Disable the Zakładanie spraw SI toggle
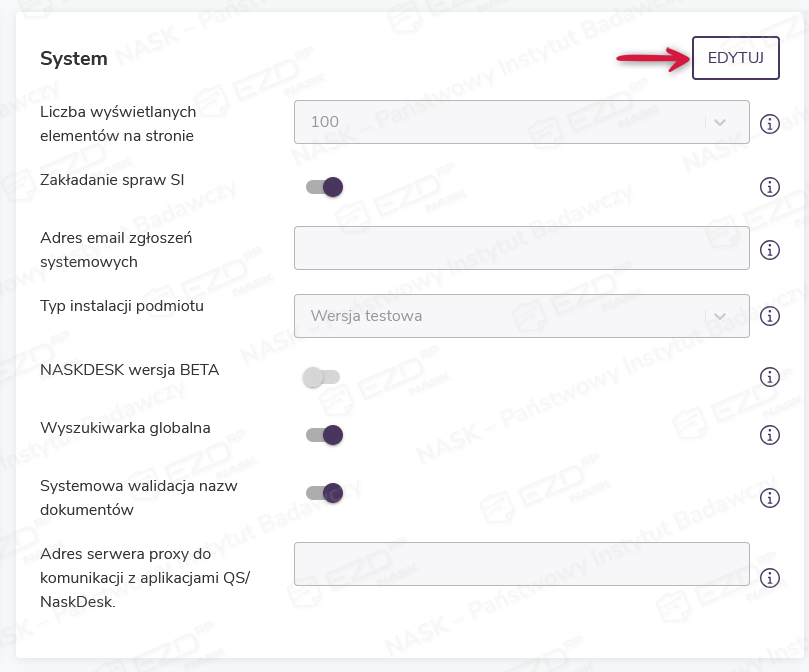The height and width of the screenshot is (672, 809). [325, 187]
